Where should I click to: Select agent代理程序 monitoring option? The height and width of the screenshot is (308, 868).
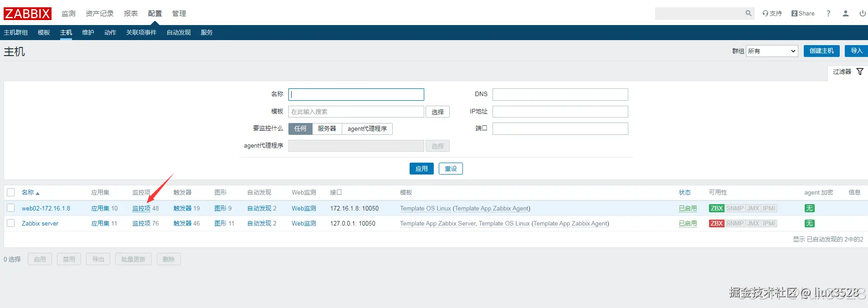tap(367, 129)
